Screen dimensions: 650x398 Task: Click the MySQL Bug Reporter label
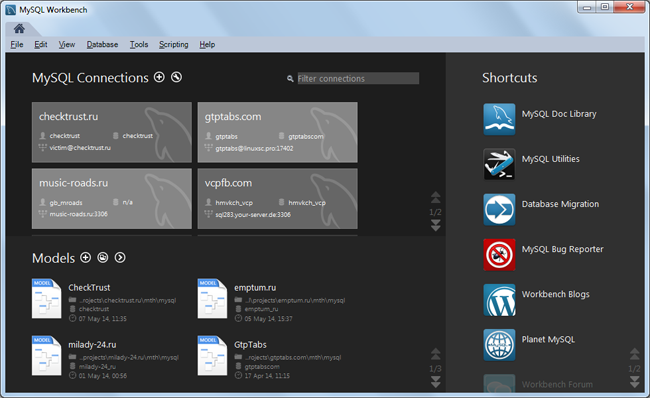(x=563, y=249)
